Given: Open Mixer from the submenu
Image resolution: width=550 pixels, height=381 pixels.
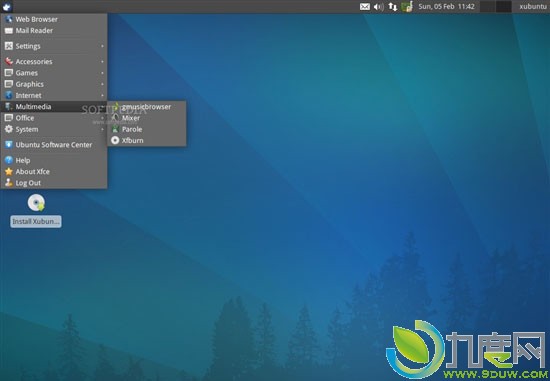Looking at the screenshot, I should [x=147, y=118].
